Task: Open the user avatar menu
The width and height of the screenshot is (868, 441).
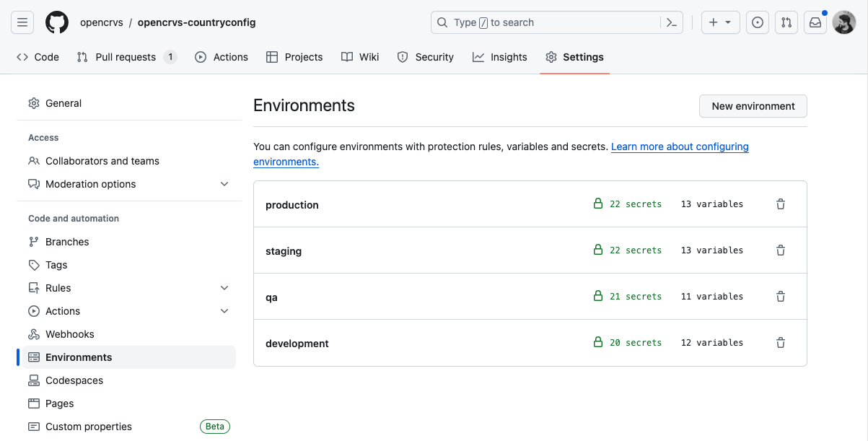Action: [844, 22]
